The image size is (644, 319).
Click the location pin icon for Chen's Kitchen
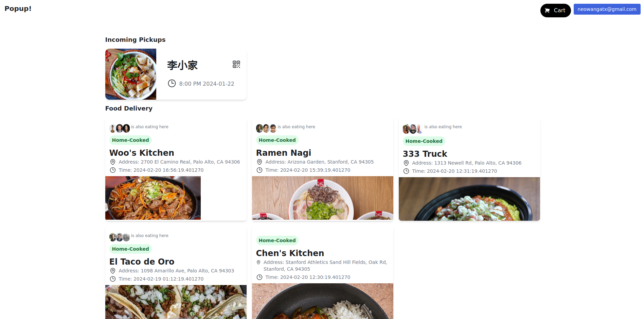[x=258, y=262]
